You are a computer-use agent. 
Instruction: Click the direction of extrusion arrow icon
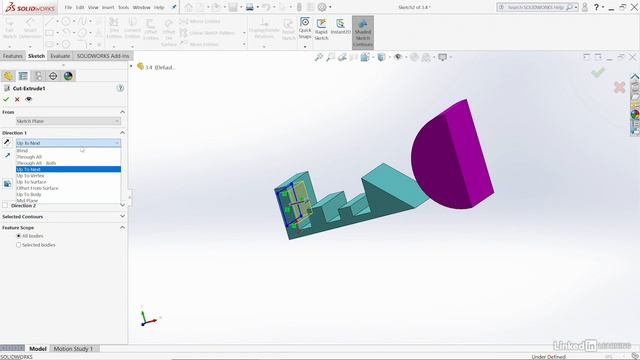coord(7,155)
